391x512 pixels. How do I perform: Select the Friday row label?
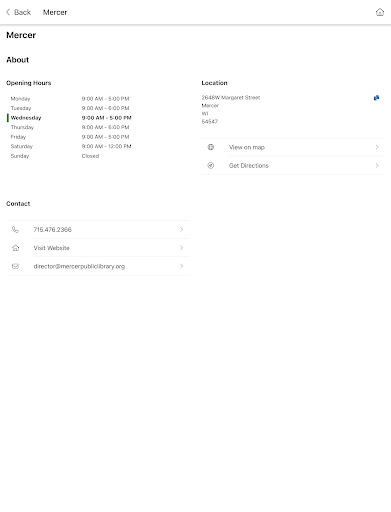coord(18,137)
